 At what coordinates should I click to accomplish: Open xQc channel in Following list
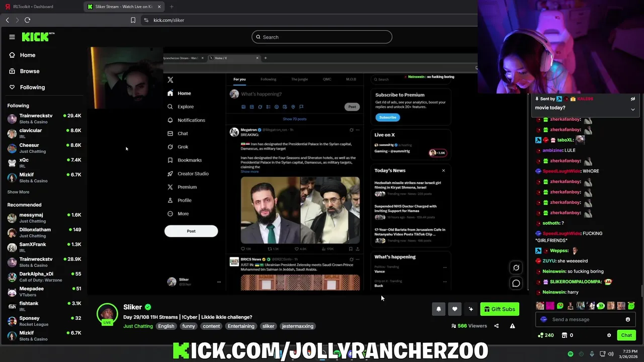click(44, 163)
